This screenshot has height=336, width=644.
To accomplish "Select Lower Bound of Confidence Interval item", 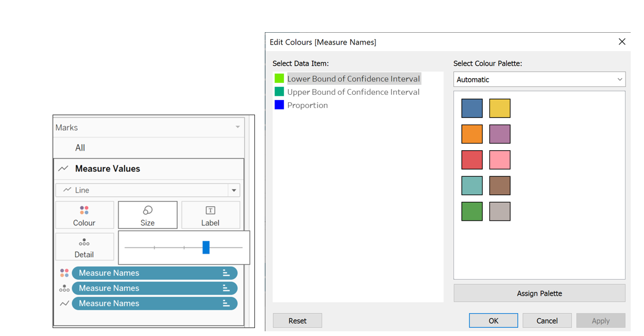I will click(353, 79).
